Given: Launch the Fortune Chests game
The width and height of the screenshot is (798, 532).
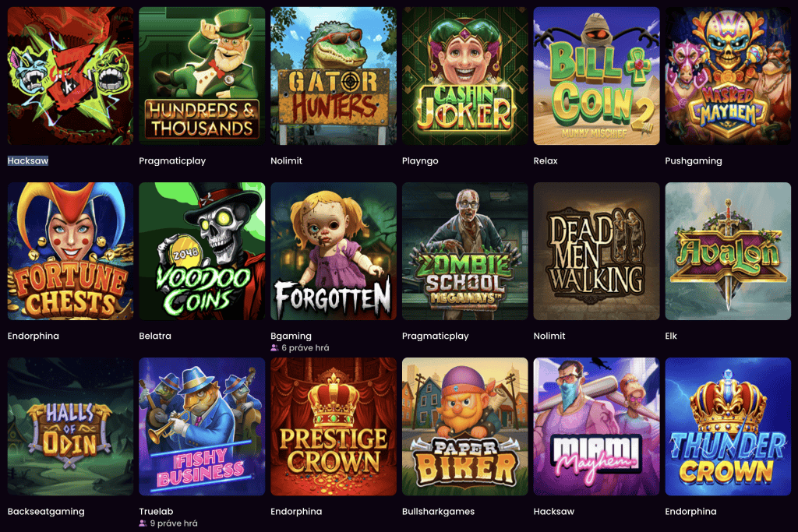Looking at the screenshot, I should click(70, 252).
